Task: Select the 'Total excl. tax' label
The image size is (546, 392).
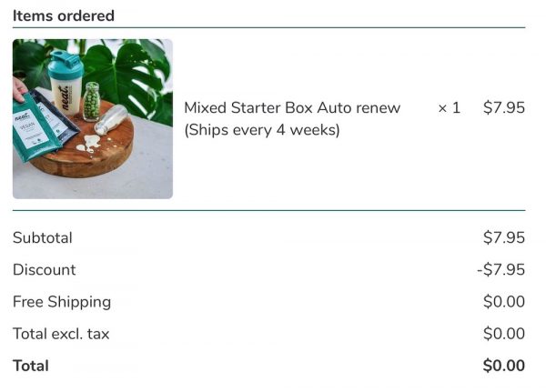Action: (x=61, y=333)
